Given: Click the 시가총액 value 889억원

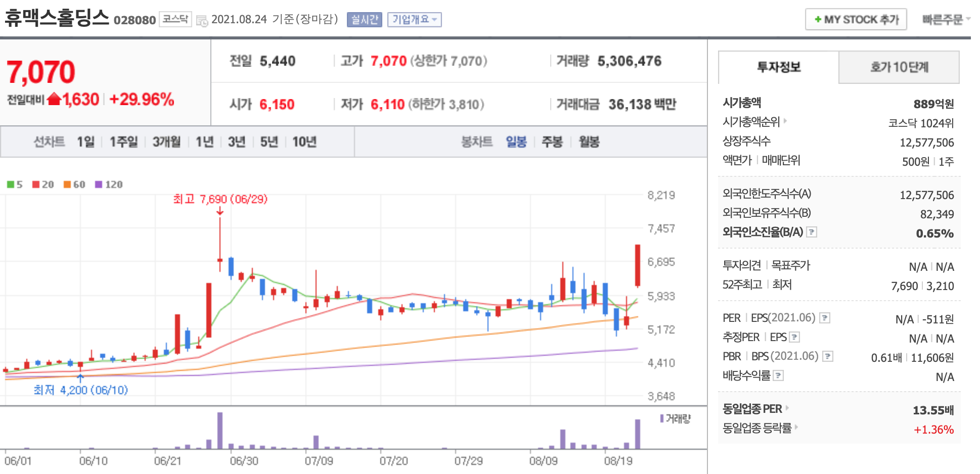Looking at the screenshot, I should click(933, 104).
